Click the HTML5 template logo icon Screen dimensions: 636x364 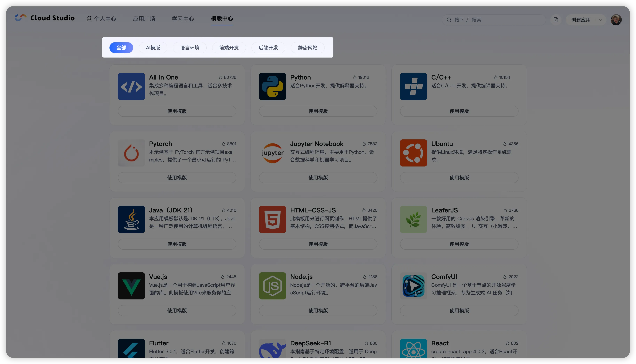[272, 219]
